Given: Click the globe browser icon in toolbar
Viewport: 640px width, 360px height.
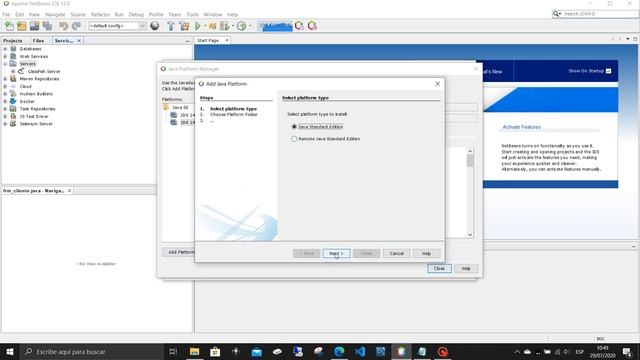Looking at the screenshot, I should pyautogui.click(x=155, y=26).
